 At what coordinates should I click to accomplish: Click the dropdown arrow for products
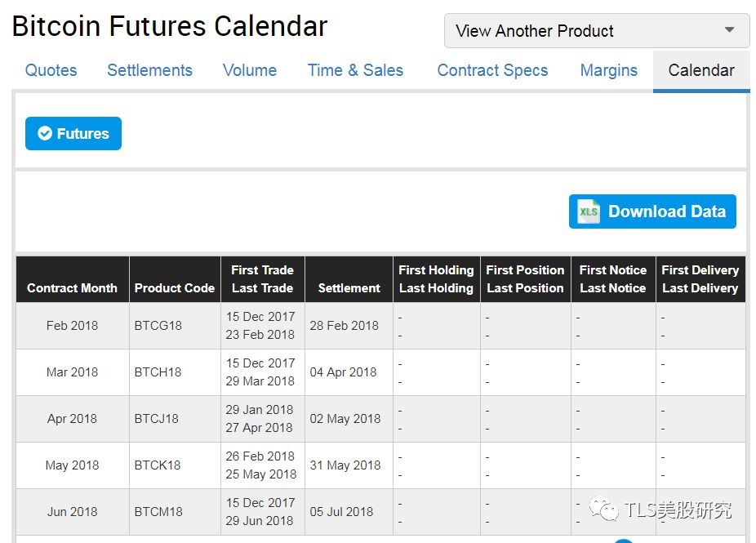click(x=729, y=30)
